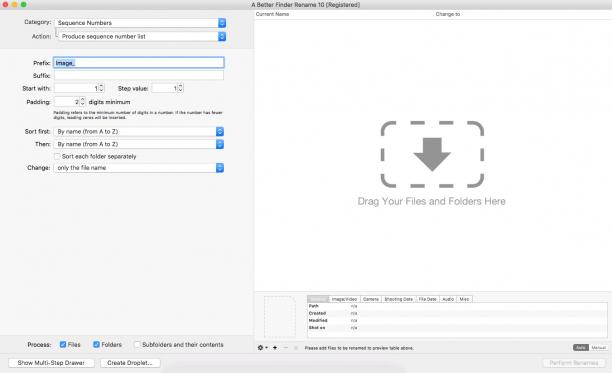Click Create Droplet button
Screen dimensions: 612x373
pyautogui.click(x=130, y=363)
